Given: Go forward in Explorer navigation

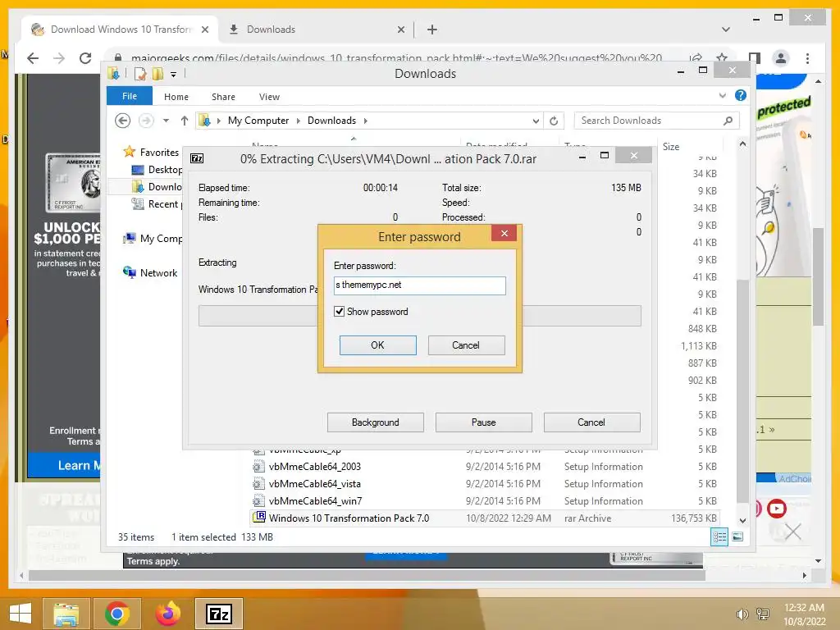Looking at the screenshot, I should [146, 121].
